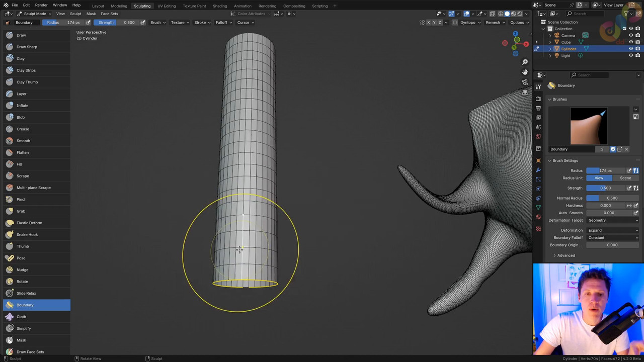
Task: Open the File menu
Action: pyautogui.click(x=15, y=6)
